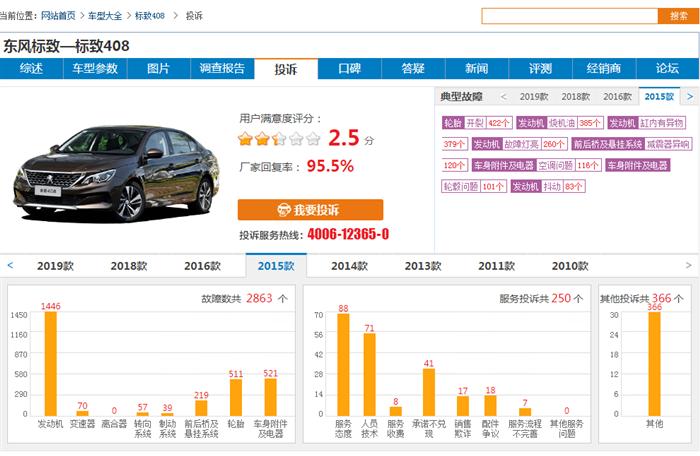This screenshot has height=456, width=700.
Task: Click the Peugeot 408 car photo
Action: pyautogui.click(x=116, y=174)
